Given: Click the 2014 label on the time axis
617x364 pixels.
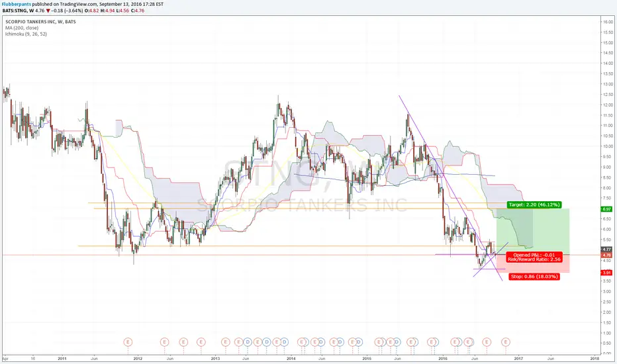Looking at the screenshot, I should tap(291, 359).
